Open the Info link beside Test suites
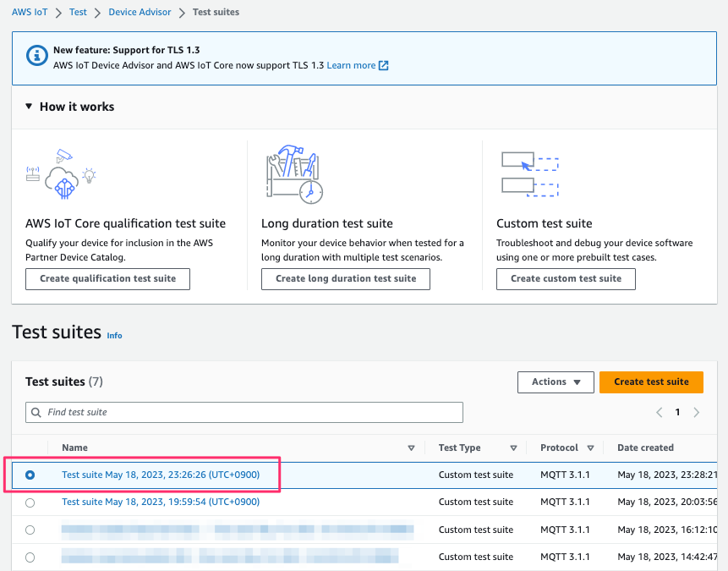This screenshot has width=728, height=571. click(114, 336)
